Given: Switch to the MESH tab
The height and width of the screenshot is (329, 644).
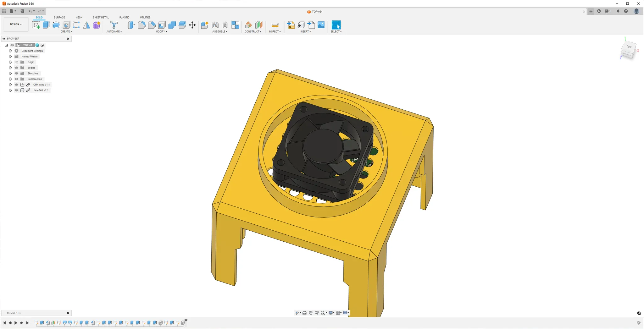Looking at the screenshot, I should click(79, 18).
